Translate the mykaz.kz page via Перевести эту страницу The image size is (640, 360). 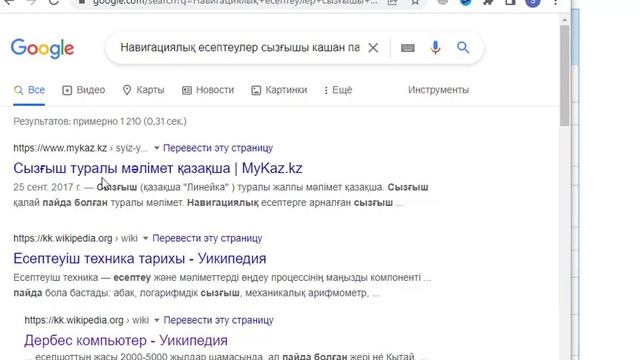(218, 148)
